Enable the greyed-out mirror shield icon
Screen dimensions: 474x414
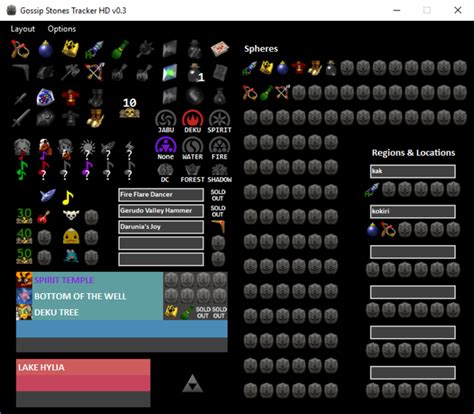[45, 118]
